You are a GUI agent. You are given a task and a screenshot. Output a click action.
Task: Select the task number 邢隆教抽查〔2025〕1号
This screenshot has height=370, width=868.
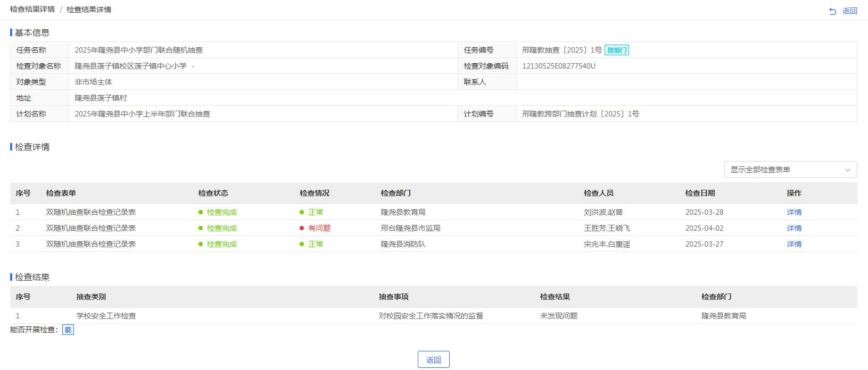coord(561,50)
